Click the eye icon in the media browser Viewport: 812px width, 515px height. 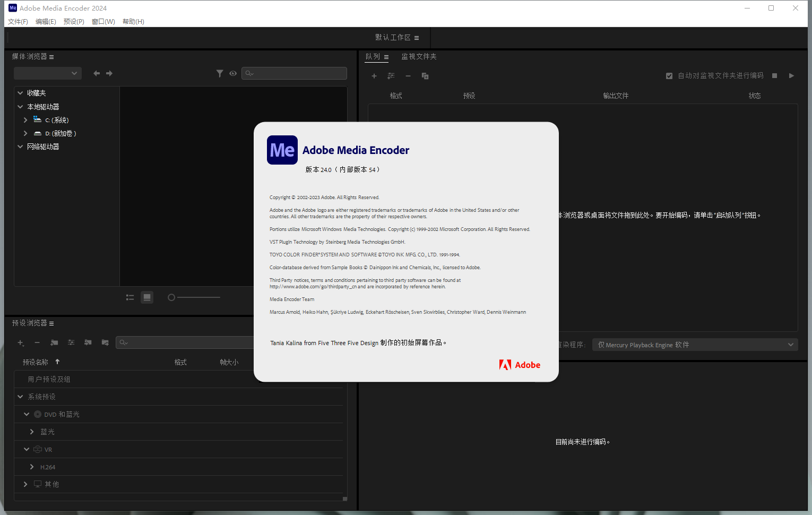(x=233, y=73)
